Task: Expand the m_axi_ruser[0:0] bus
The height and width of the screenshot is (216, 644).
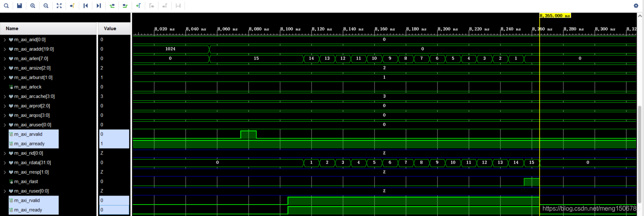Action: coord(5,191)
